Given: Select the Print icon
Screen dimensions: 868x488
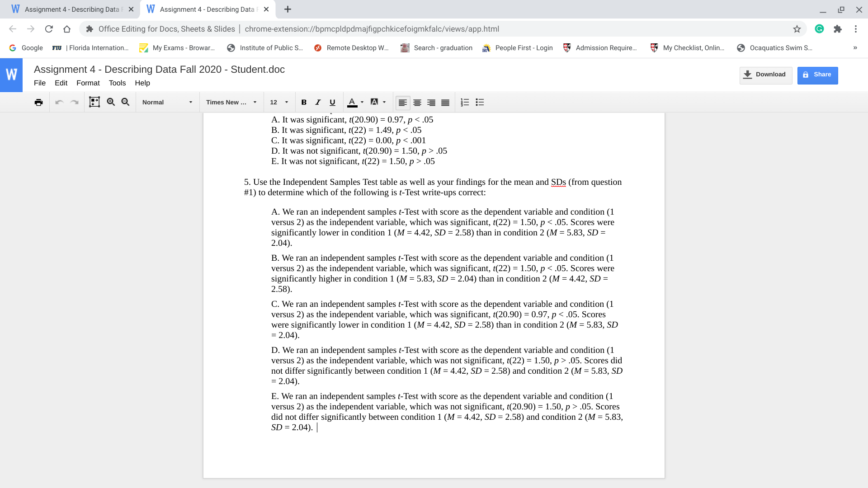Looking at the screenshot, I should (x=38, y=102).
